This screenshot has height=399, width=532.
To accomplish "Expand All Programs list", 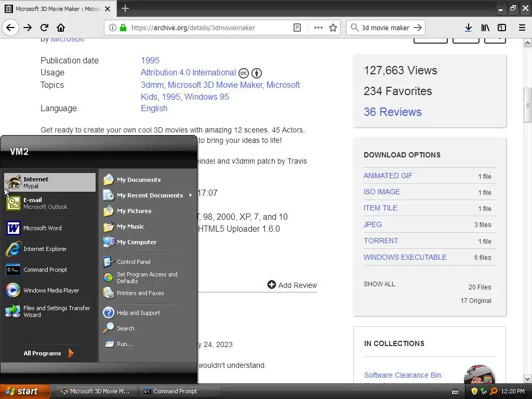I will pyautogui.click(x=48, y=353).
